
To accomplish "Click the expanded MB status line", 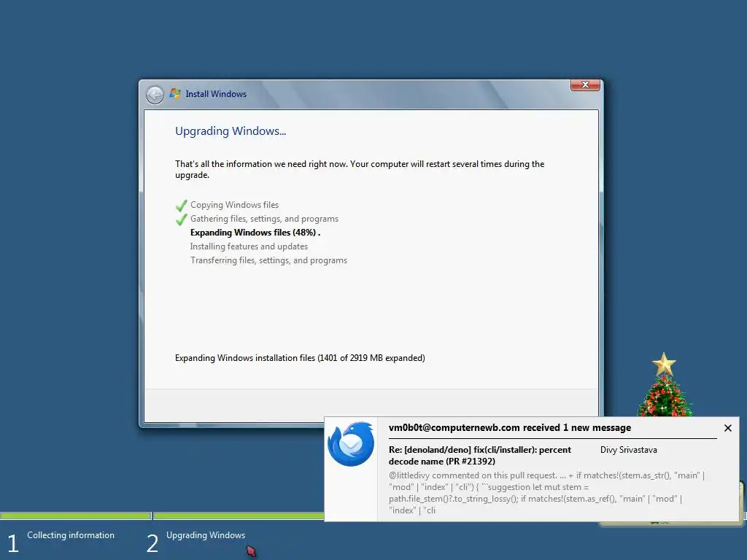I will point(300,358).
